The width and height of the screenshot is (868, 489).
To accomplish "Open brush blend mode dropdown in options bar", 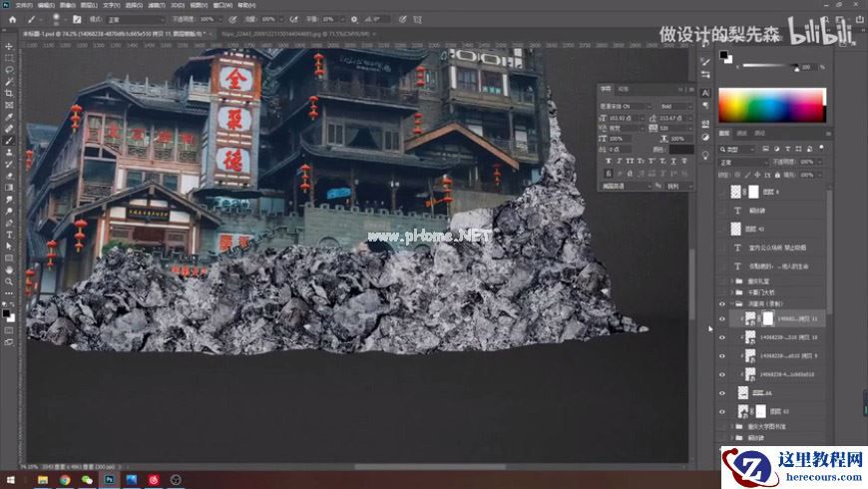I will click(x=136, y=19).
